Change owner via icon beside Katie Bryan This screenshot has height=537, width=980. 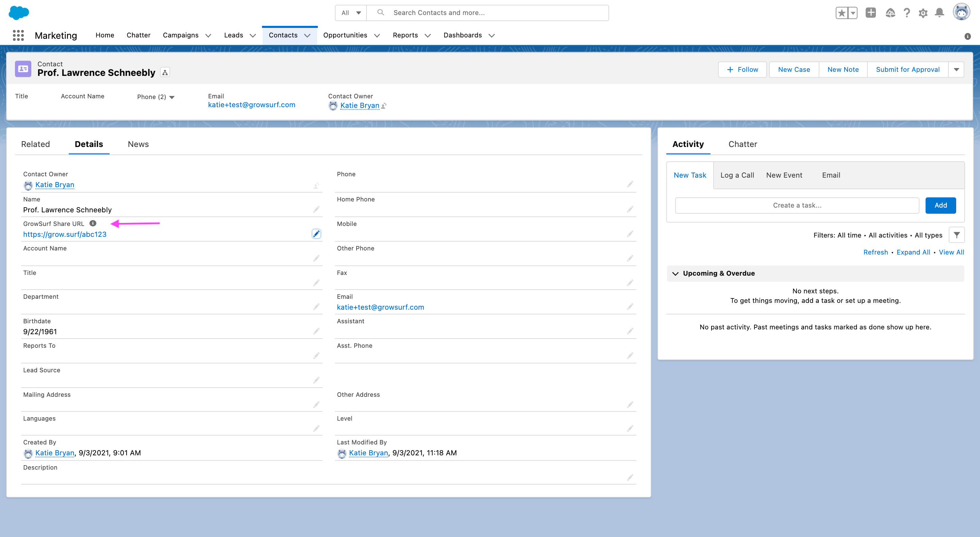383,106
